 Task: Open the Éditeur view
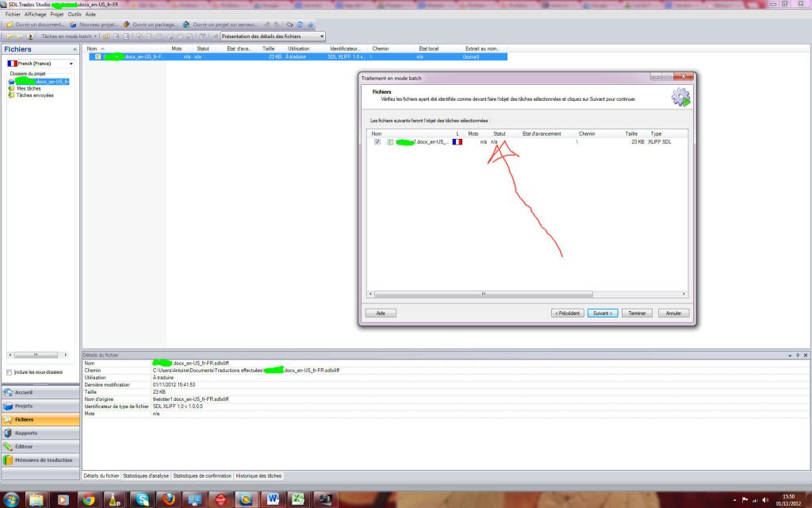[40, 446]
